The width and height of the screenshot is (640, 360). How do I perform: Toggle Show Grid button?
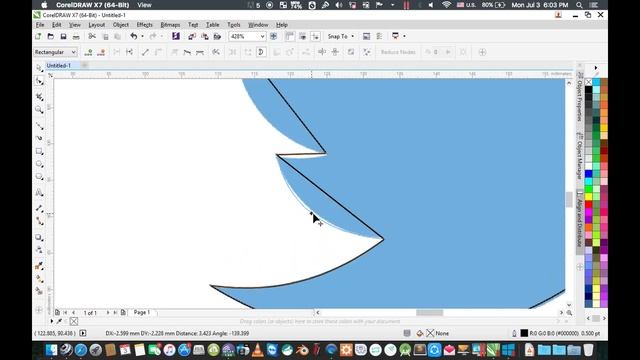(x=302, y=36)
